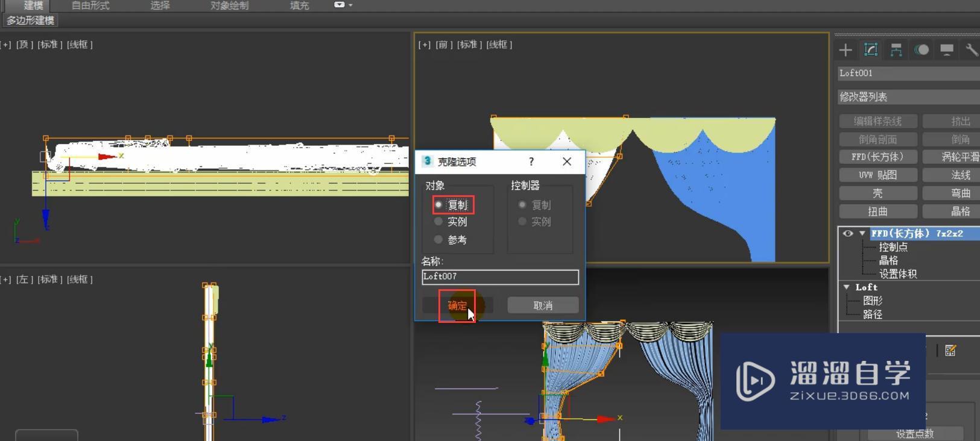Open left viewport [+] menu

point(5,280)
